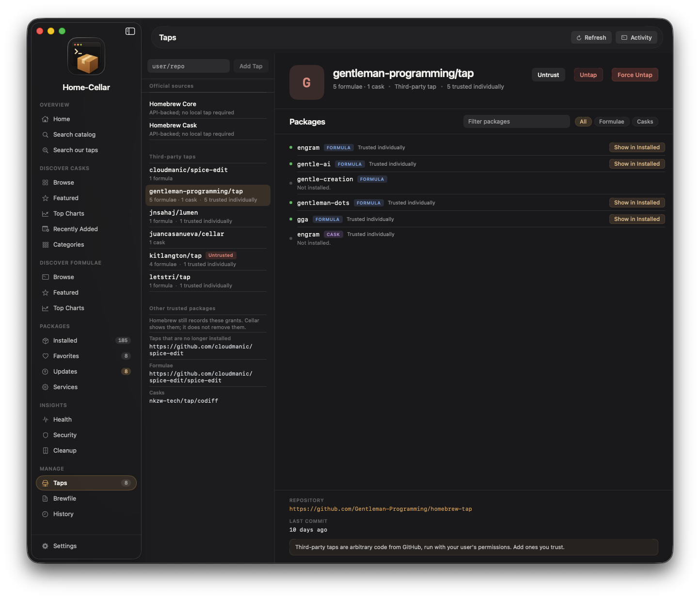Screen dimensions: 700x599
Task: Click the gentle-creation package row
Action: [477, 183]
